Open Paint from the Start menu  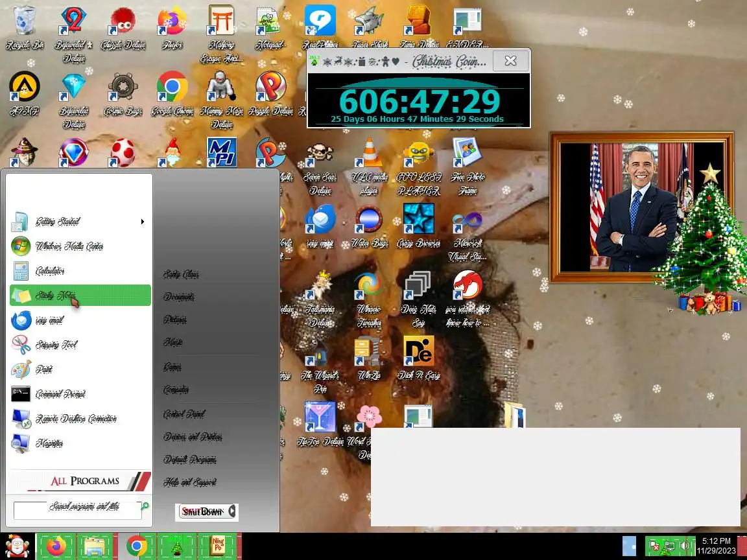click(80, 369)
